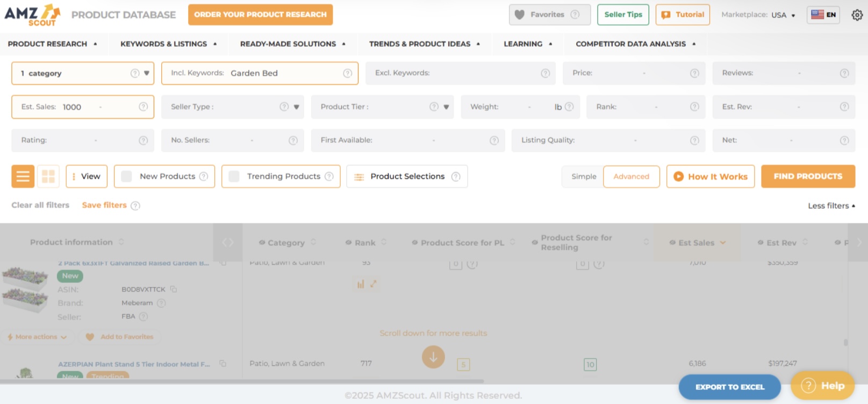The image size is (868, 404).
Task: Click the How It Works button
Action: click(x=711, y=176)
